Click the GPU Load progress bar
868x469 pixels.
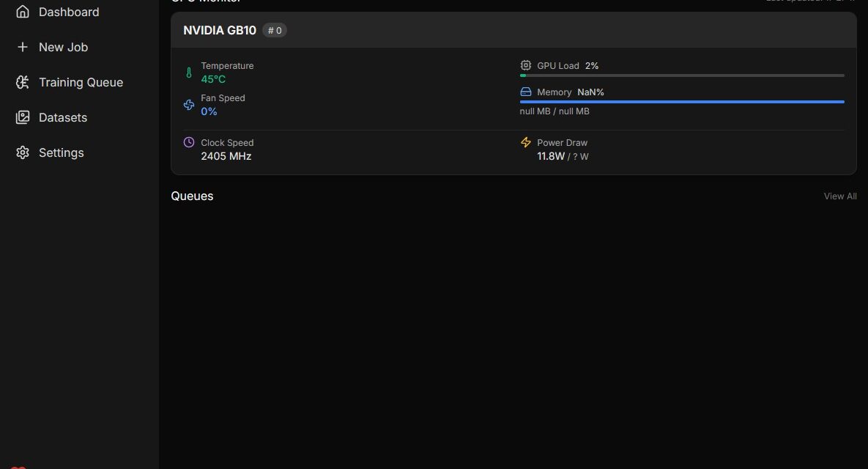(681, 75)
